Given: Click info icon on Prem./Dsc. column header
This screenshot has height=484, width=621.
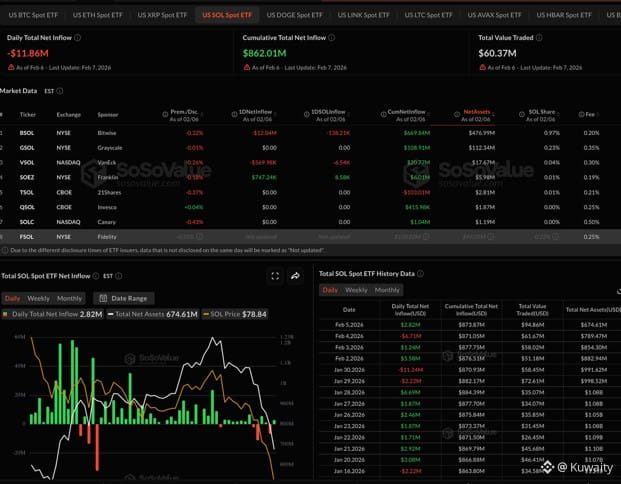Looking at the screenshot, I should coord(165,115).
